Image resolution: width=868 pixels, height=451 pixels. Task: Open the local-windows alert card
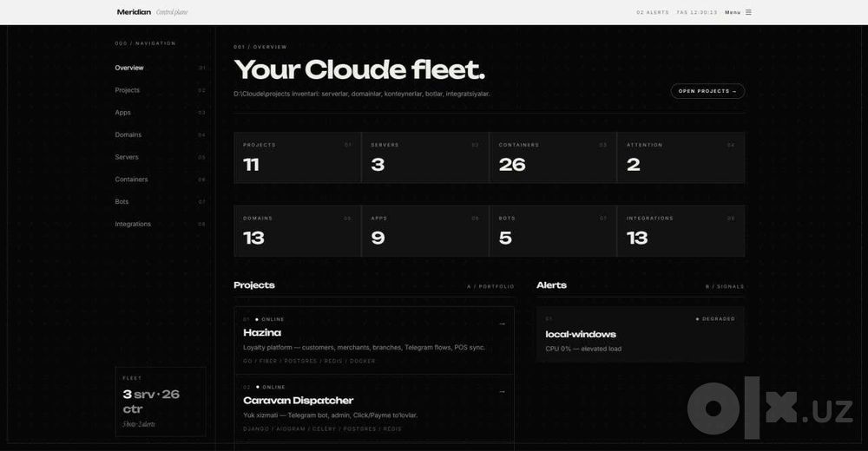pos(640,334)
